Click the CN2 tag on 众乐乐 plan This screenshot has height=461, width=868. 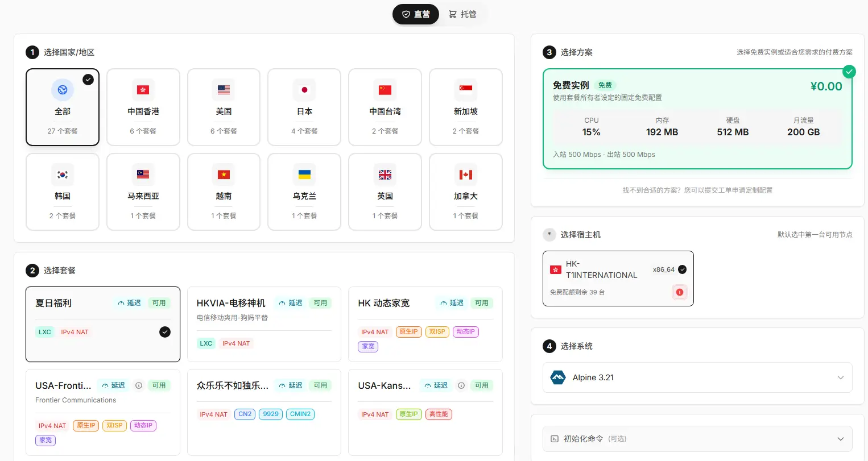pyautogui.click(x=245, y=414)
